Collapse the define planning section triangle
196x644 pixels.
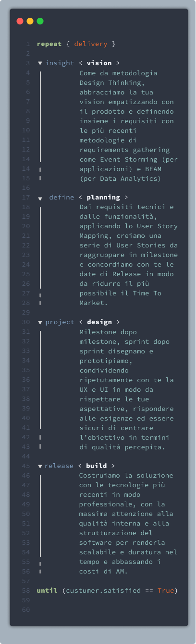tap(40, 198)
